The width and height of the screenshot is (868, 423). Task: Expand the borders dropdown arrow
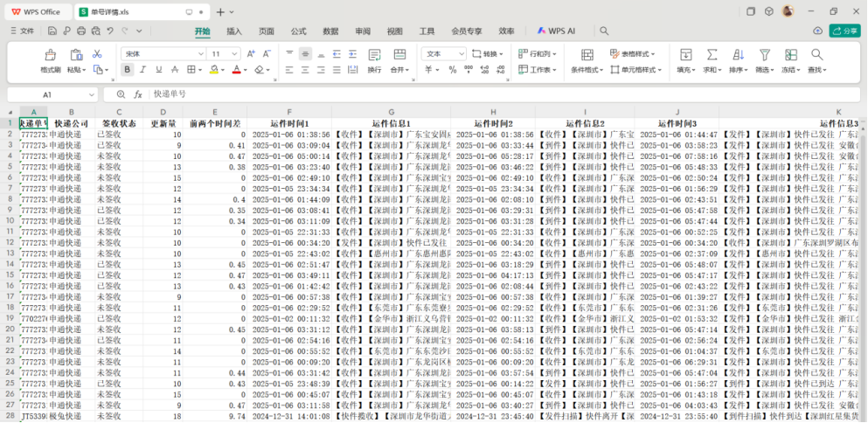tap(200, 70)
